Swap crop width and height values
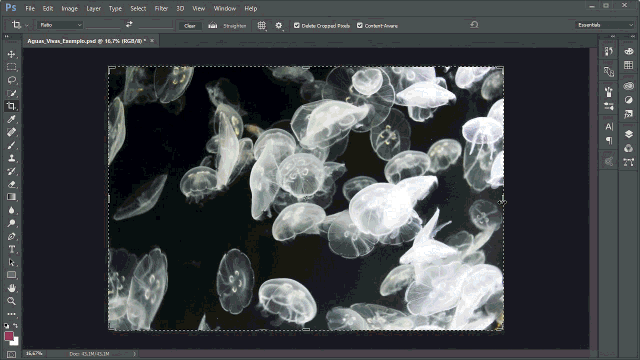 [129, 24]
